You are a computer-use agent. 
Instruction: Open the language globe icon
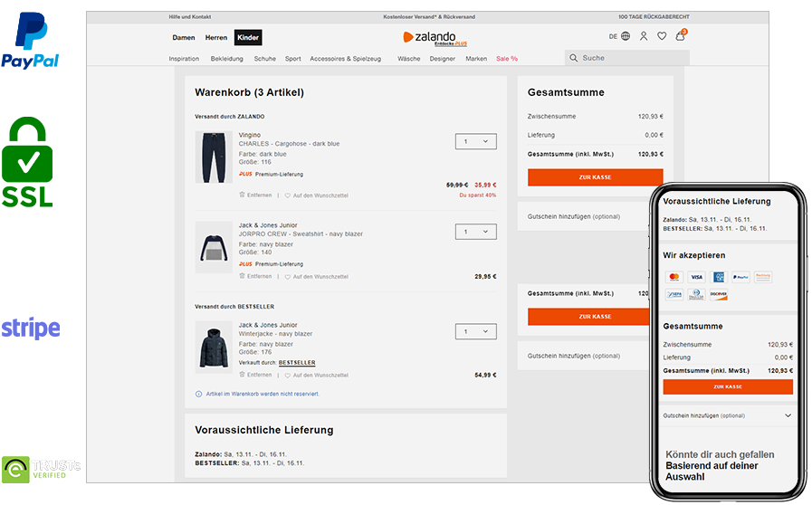pos(626,36)
